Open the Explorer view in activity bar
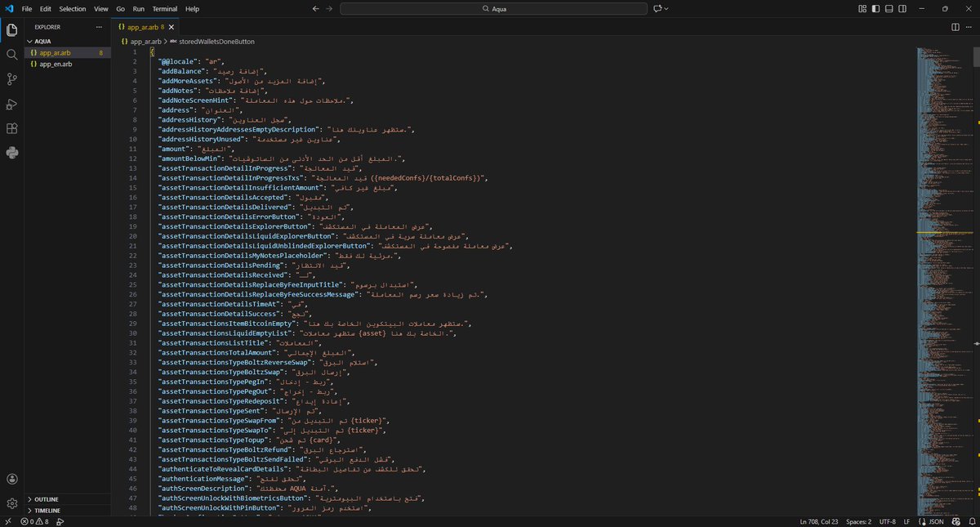980x527 pixels. click(x=12, y=30)
